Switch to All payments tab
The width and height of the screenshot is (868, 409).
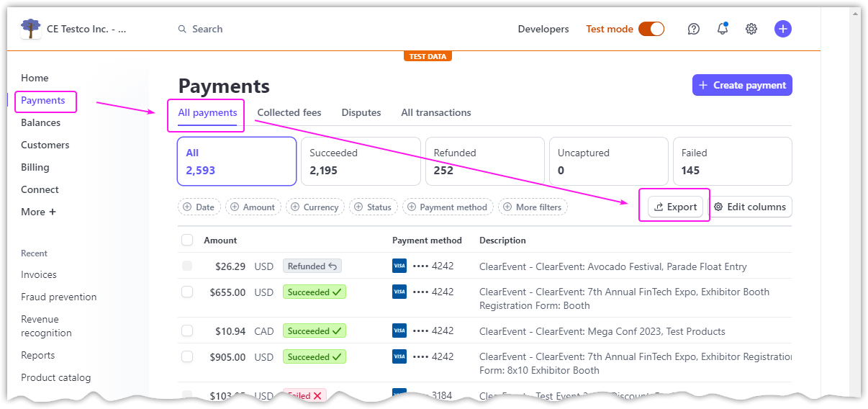point(207,112)
